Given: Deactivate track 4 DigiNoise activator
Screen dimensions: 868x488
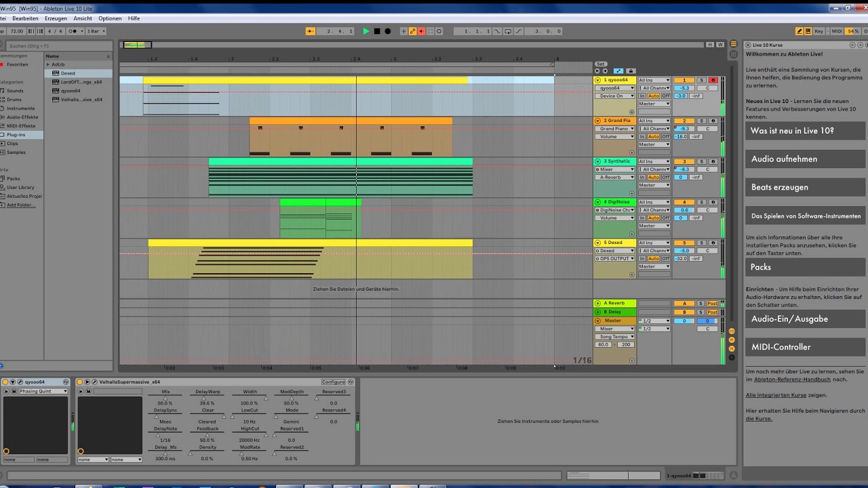Looking at the screenshot, I should click(x=684, y=202).
